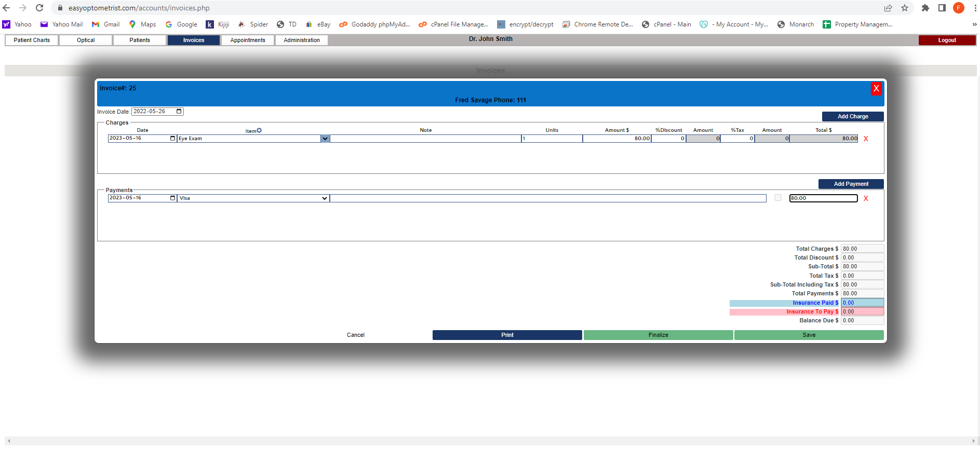Screen dimensions: 980x463
Task: Click the %Tax field
Action: pyautogui.click(x=737, y=139)
